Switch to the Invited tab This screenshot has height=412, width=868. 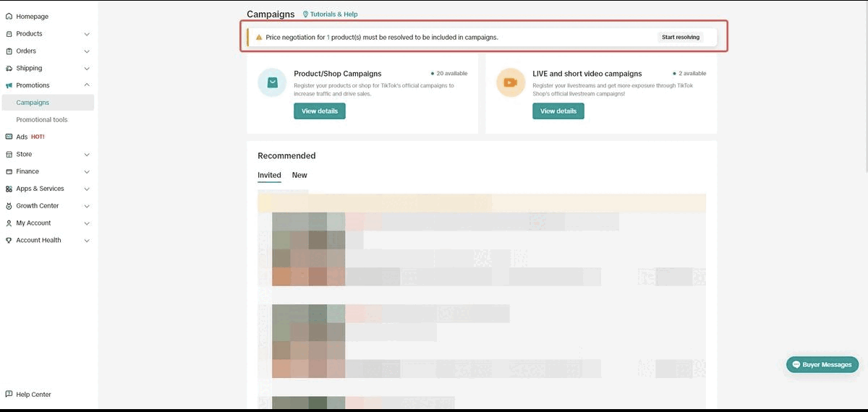[269, 175]
